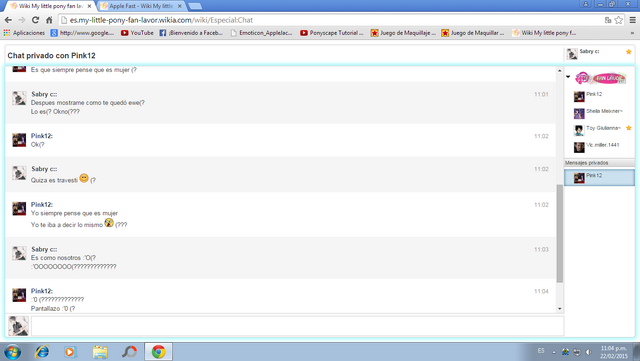Close the Wiki My little pony fan tab
This screenshot has width=640, height=361.
[x=89, y=6]
